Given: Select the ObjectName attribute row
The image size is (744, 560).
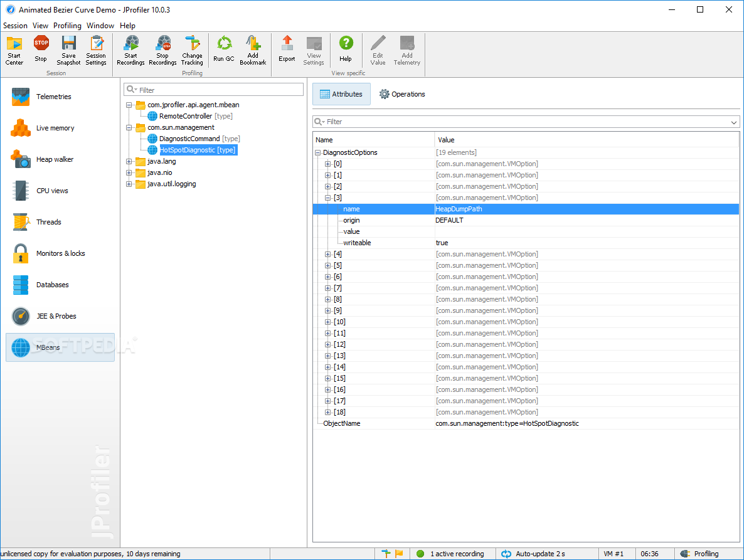Looking at the screenshot, I should tap(526, 423).
